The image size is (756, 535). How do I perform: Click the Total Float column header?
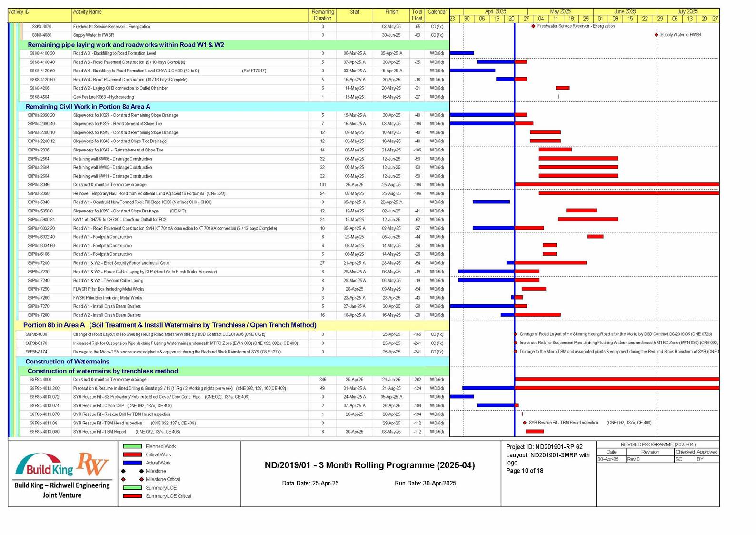(417, 15)
